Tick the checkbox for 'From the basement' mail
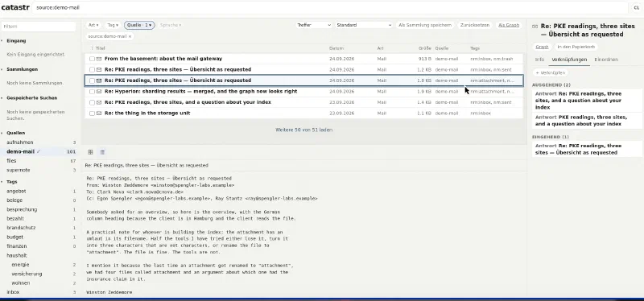 [x=92, y=59]
